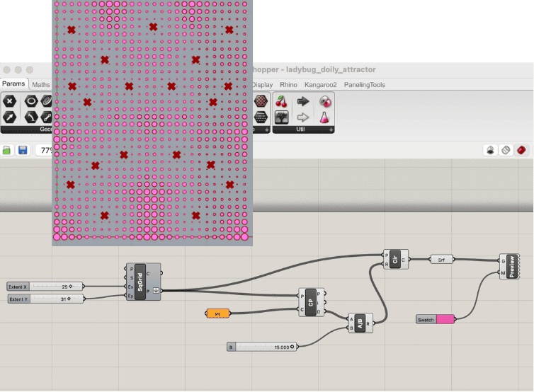
Task: Toggle the wireframe preview mode icon
Action: pos(506,150)
